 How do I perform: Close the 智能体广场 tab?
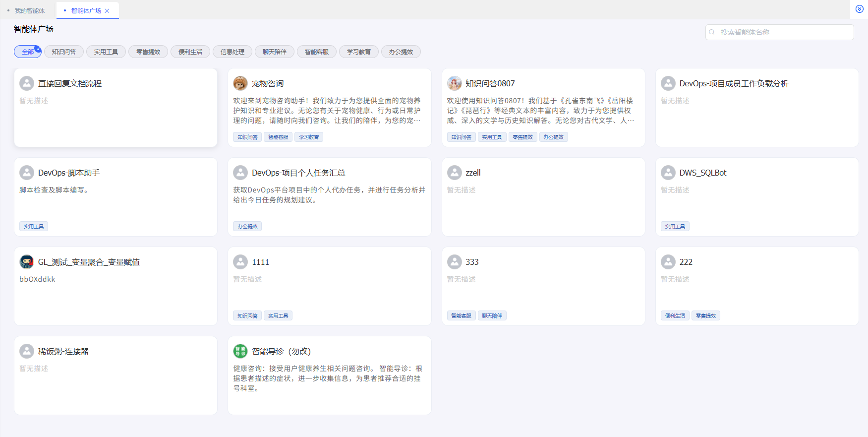(107, 11)
